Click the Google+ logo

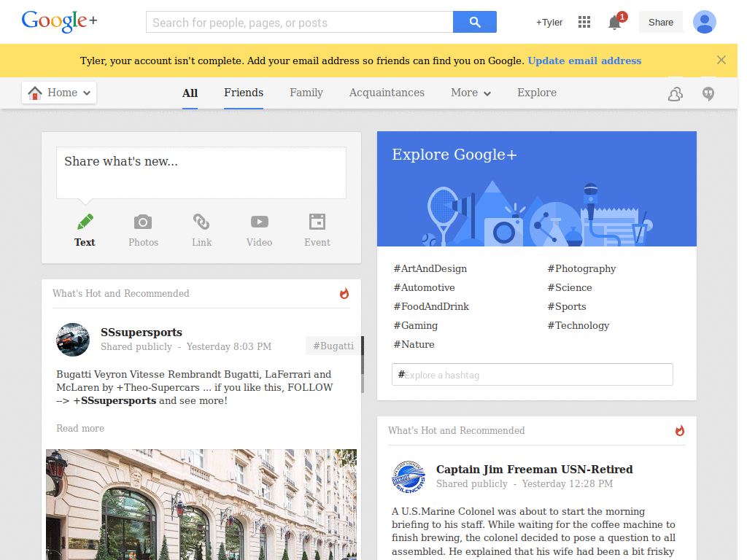[x=60, y=21]
